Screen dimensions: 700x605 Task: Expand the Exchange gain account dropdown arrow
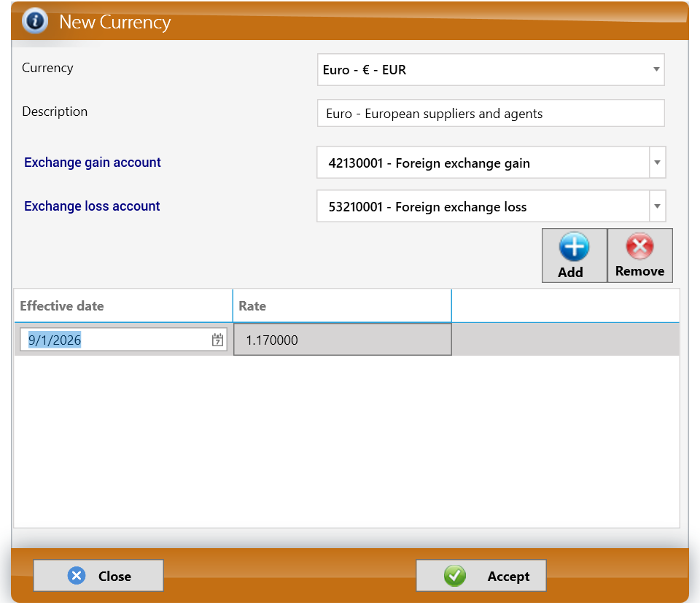(x=657, y=163)
